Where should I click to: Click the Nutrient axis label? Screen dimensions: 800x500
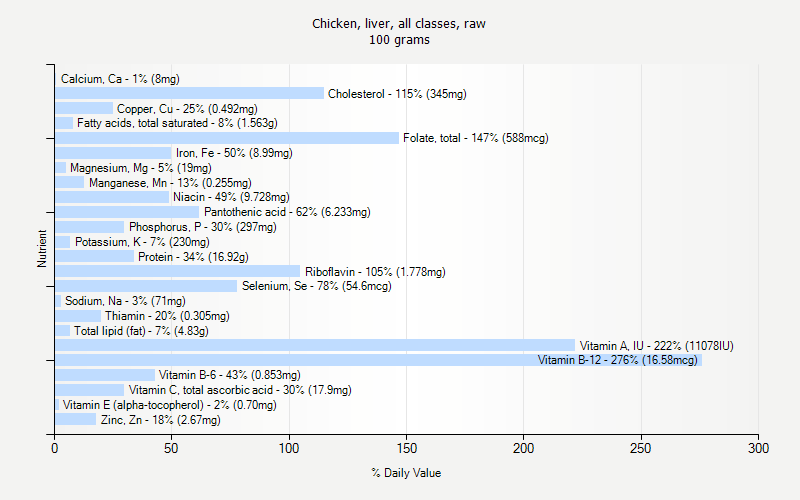[42, 248]
